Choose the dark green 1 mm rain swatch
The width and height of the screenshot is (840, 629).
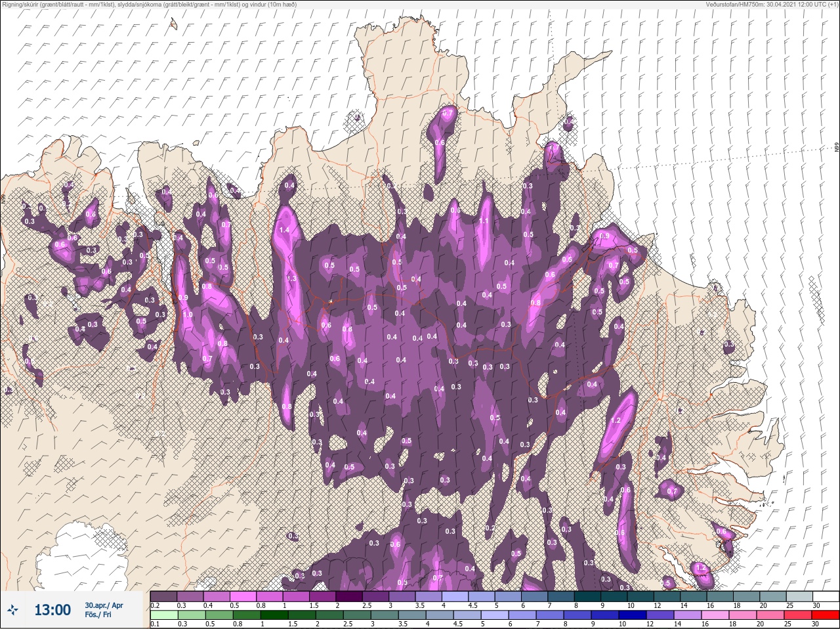coord(274,615)
